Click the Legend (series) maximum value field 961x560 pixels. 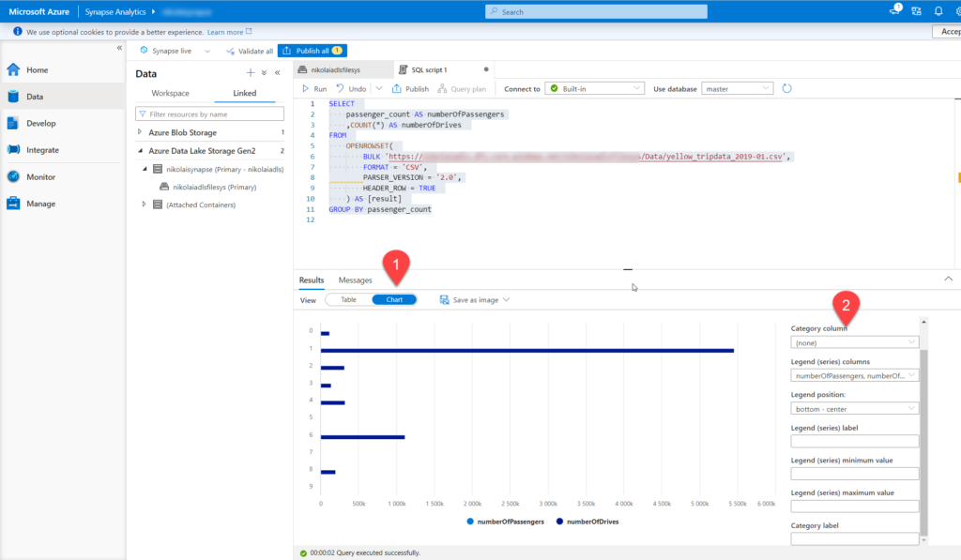coord(854,507)
